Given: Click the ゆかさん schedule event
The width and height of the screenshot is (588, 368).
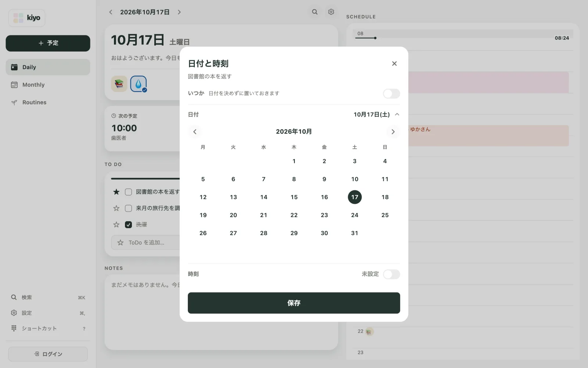Looking at the screenshot, I should [x=488, y=135].
